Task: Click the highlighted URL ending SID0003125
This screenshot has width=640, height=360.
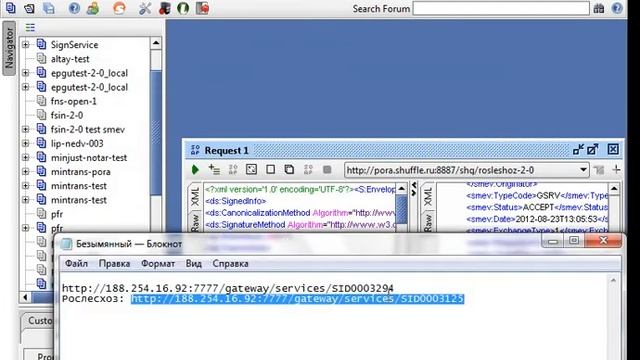Action: (x=298, y=299)
